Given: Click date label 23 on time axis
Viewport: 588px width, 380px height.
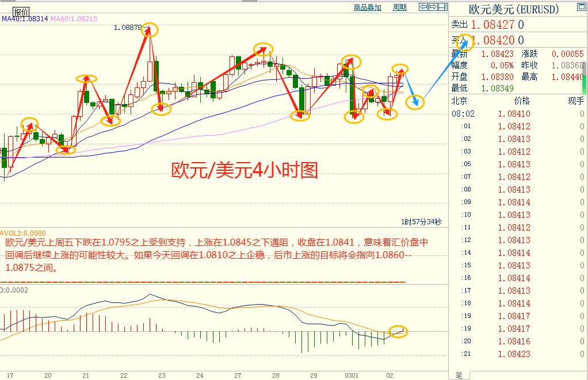Looking at the screenshot, I should point(162,375).
